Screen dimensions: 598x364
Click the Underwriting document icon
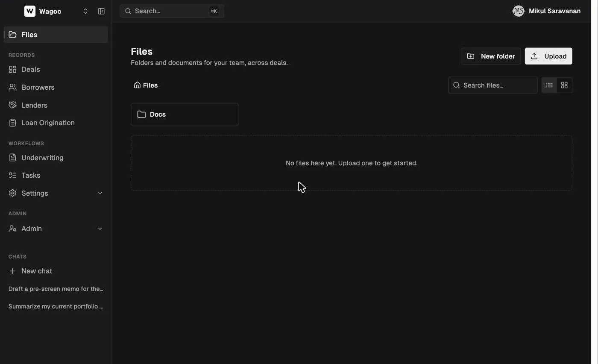pos(13,158)
